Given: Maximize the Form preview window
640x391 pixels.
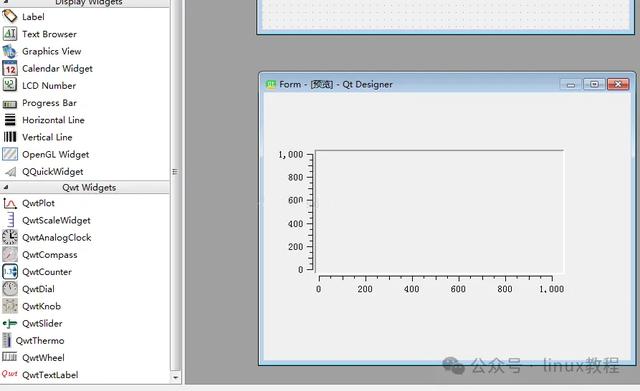Looking at the screenshot, I should click(x=594, y=84).
